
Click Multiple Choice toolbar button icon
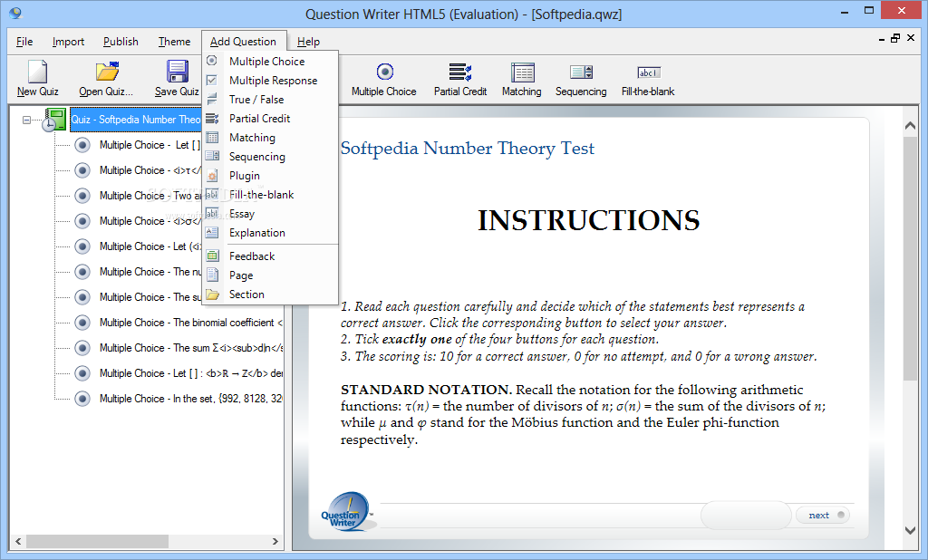(384, 72)
